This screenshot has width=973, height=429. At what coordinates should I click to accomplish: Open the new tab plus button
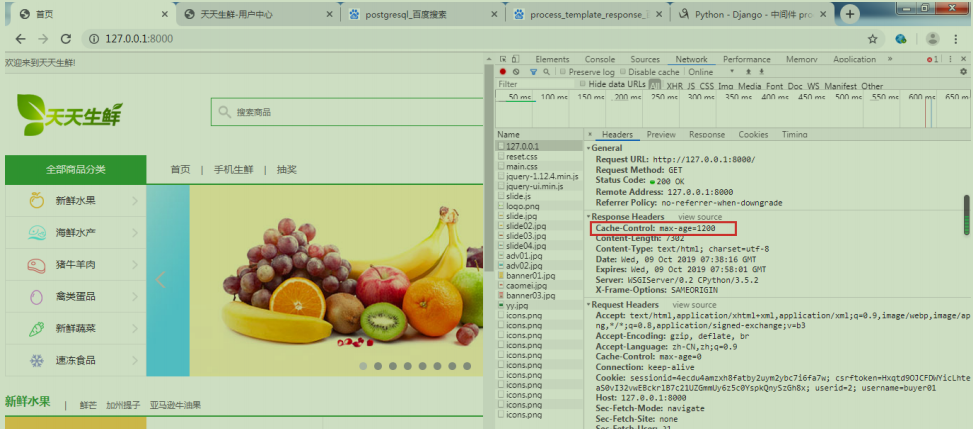tap(850, 14)
